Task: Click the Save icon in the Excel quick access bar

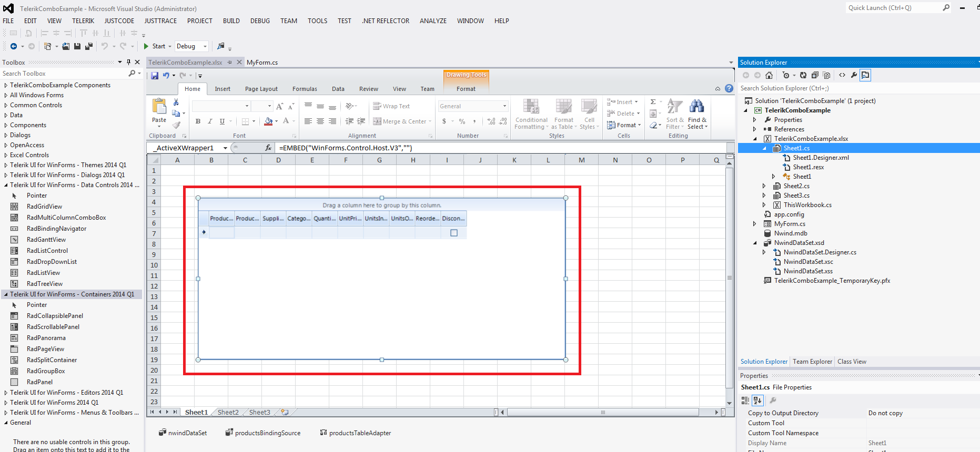Action: pos(155,76)
